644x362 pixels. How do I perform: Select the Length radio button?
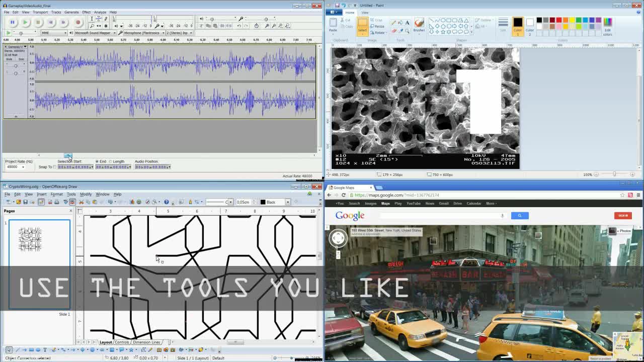(x=112, y=161)
